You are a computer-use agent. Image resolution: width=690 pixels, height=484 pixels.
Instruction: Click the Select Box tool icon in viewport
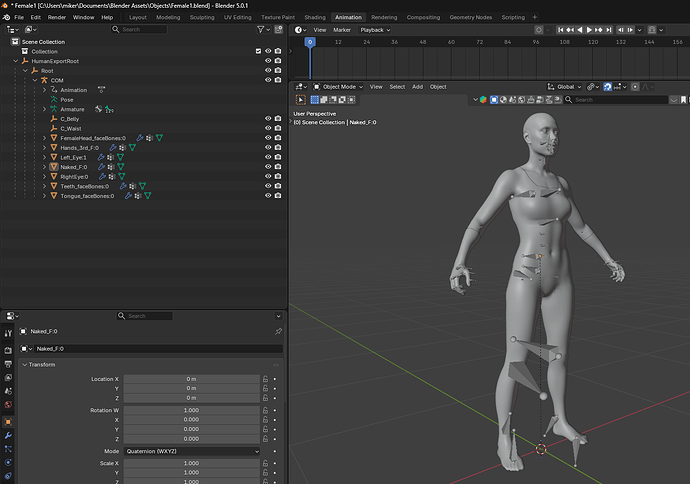(301, 100)
